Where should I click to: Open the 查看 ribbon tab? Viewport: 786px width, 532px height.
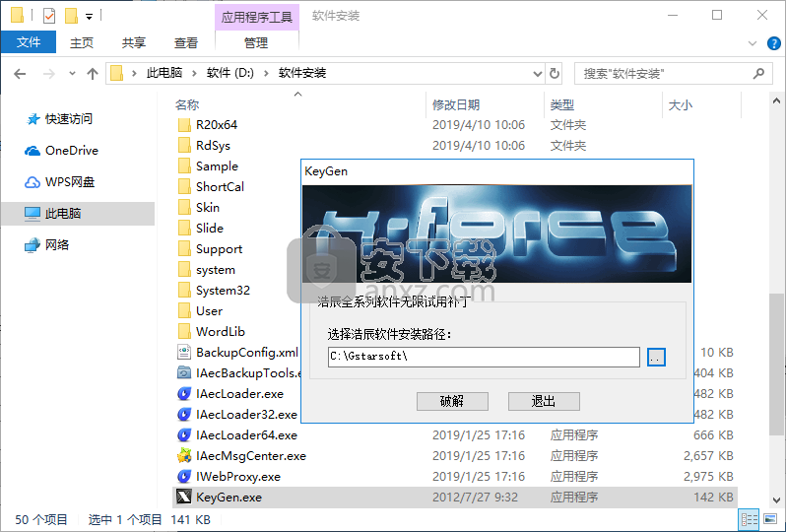tap(185, 42)
